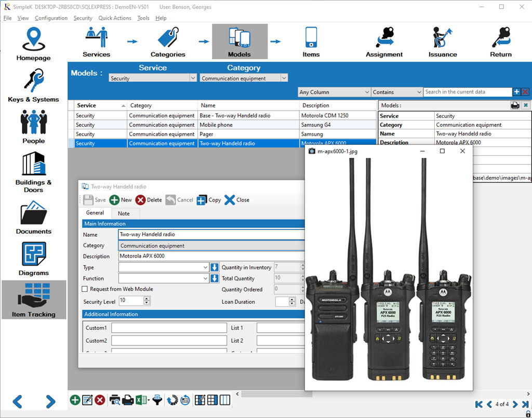
Task: Open the People module
Action: [x=33, y=127]
